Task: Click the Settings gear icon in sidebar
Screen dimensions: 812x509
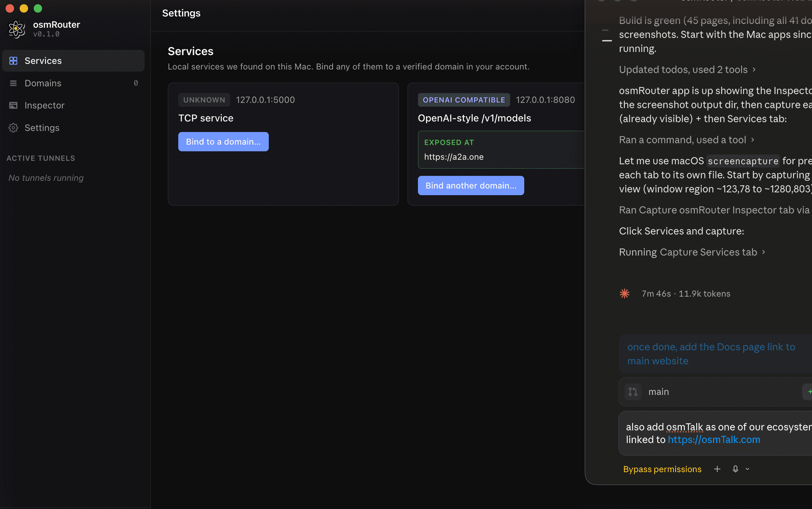Action: tap(13, 128)
